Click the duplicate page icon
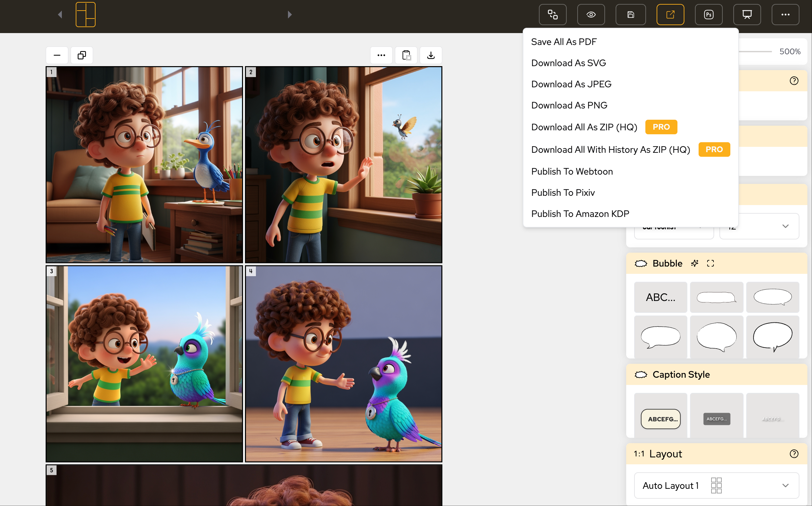This screenshot has height=506, width=812. [x=82, y=55]
